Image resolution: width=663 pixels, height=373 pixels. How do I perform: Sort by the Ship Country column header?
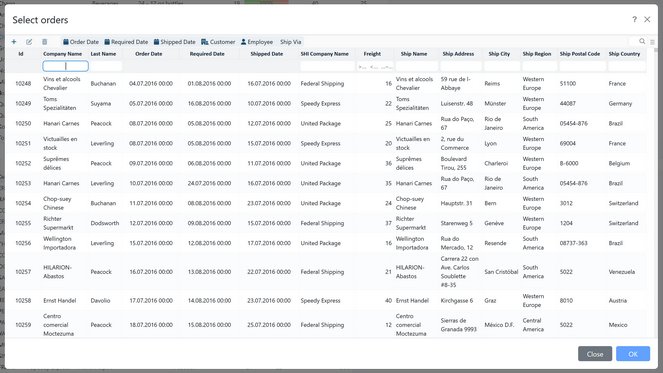point(625,54)
